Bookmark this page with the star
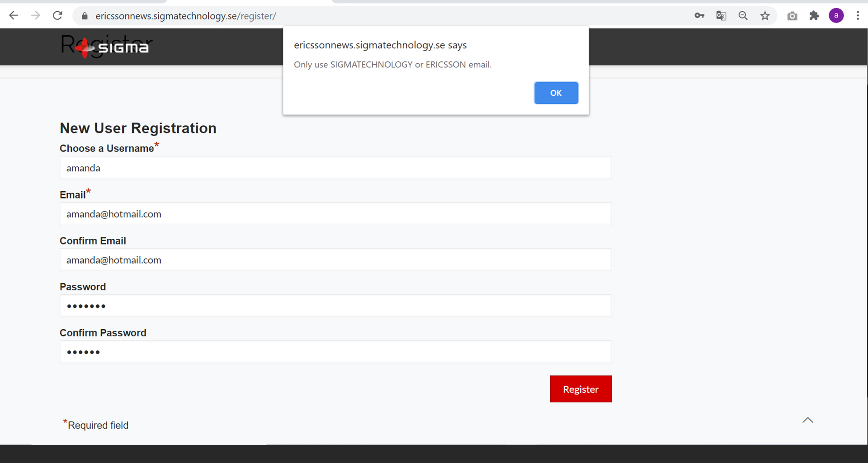 tap(765, 16)
